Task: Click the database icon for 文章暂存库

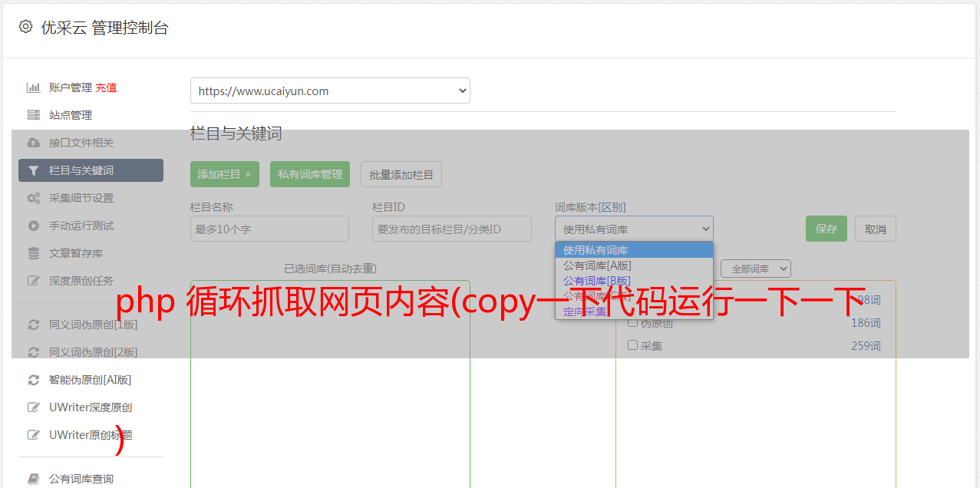Action: pos(34,253)
